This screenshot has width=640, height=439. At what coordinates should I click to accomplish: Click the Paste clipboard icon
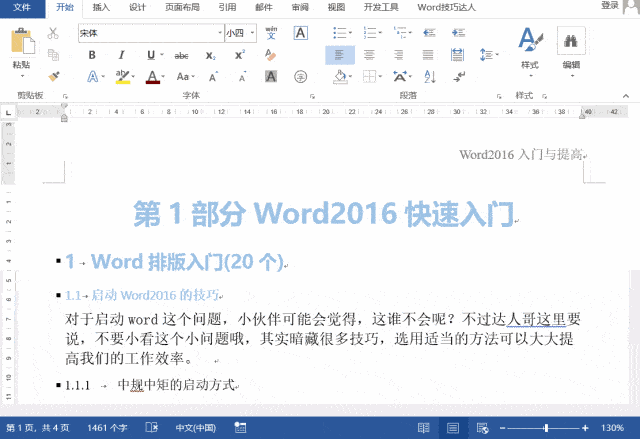pyautogui.click(x=23, y=41)
